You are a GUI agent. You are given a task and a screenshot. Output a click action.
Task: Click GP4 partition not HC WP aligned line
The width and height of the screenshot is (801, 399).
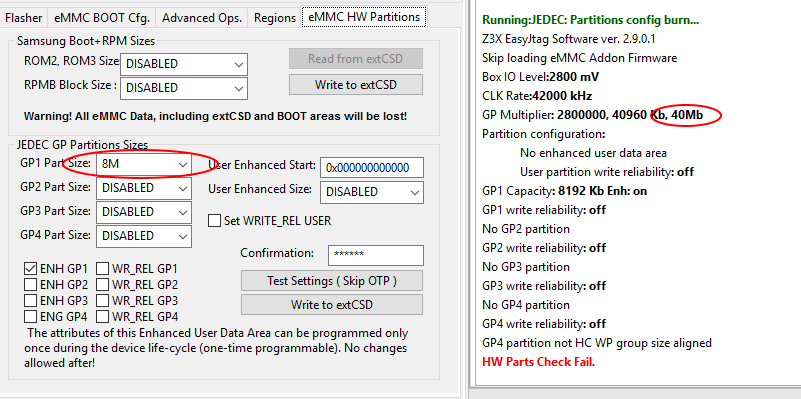597,343
